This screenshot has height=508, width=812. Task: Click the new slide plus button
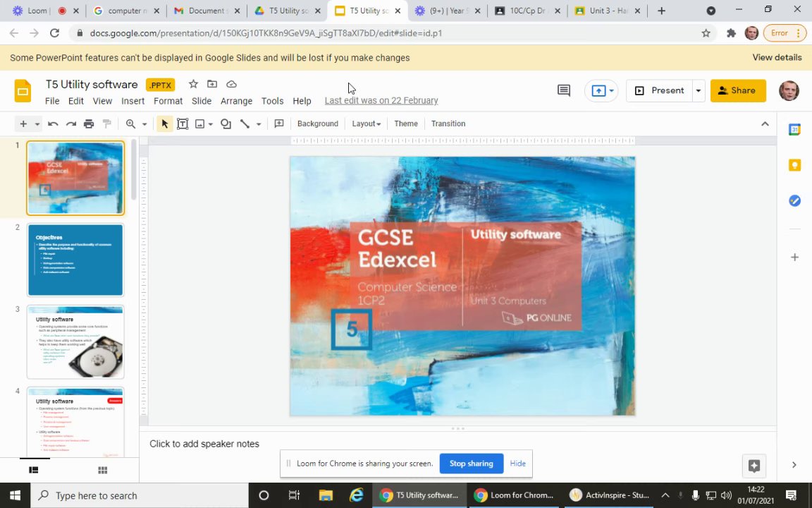pos(23,124)
